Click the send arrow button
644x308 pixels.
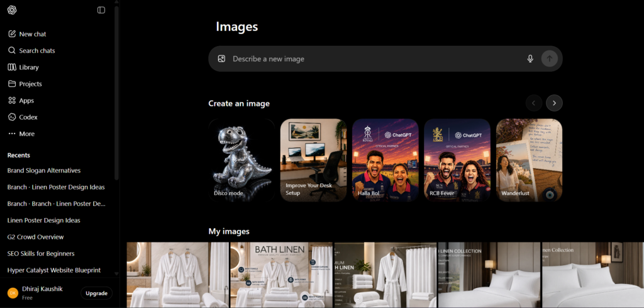click(x=550, y=59)
